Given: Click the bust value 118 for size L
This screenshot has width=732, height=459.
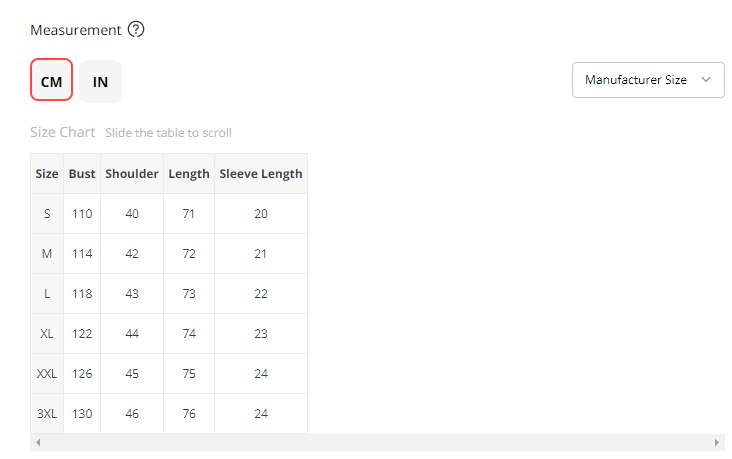Looking at the screenshot, I should 82,294.
